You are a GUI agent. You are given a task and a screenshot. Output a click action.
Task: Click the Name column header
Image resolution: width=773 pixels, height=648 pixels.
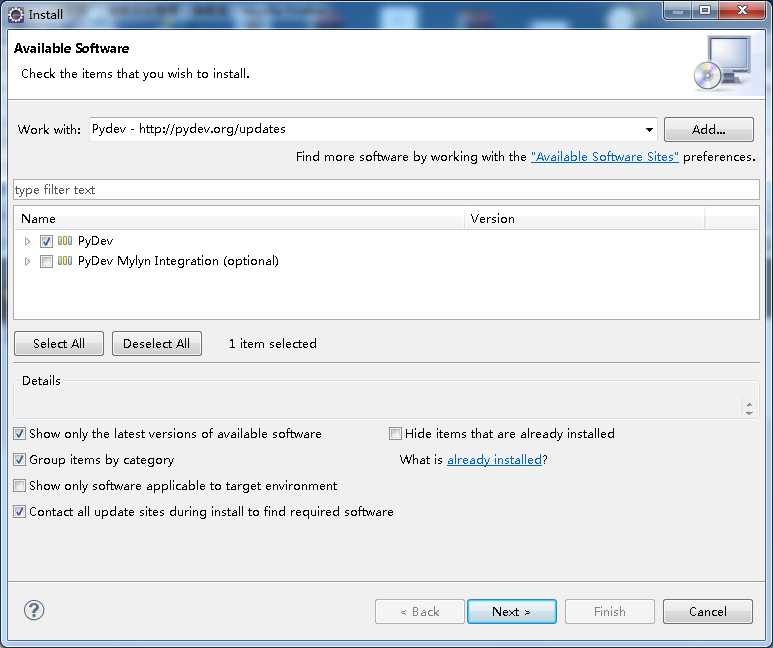pyautogui.click(x=240, y=218)
